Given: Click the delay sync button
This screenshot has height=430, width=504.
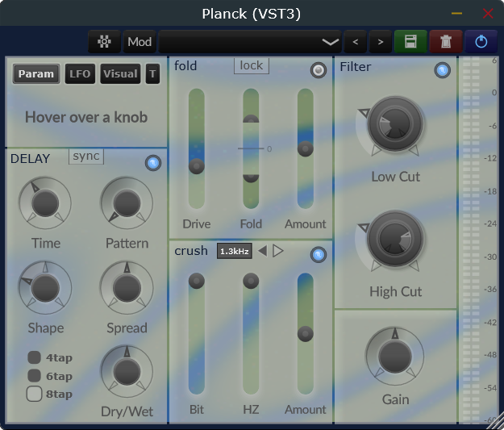Looking at the screenshot, I should [x=86, y=157].
